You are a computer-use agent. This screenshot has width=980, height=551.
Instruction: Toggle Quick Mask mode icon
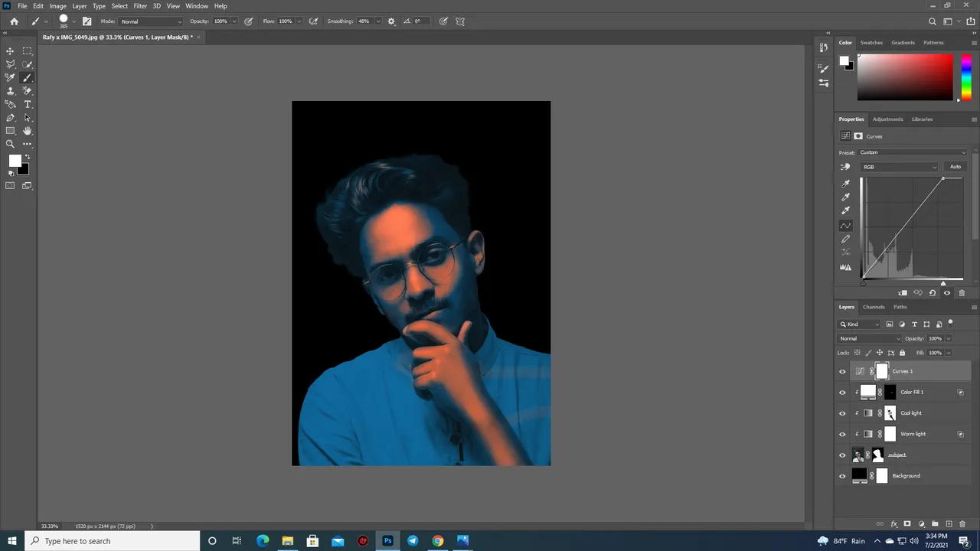point(10,185)
